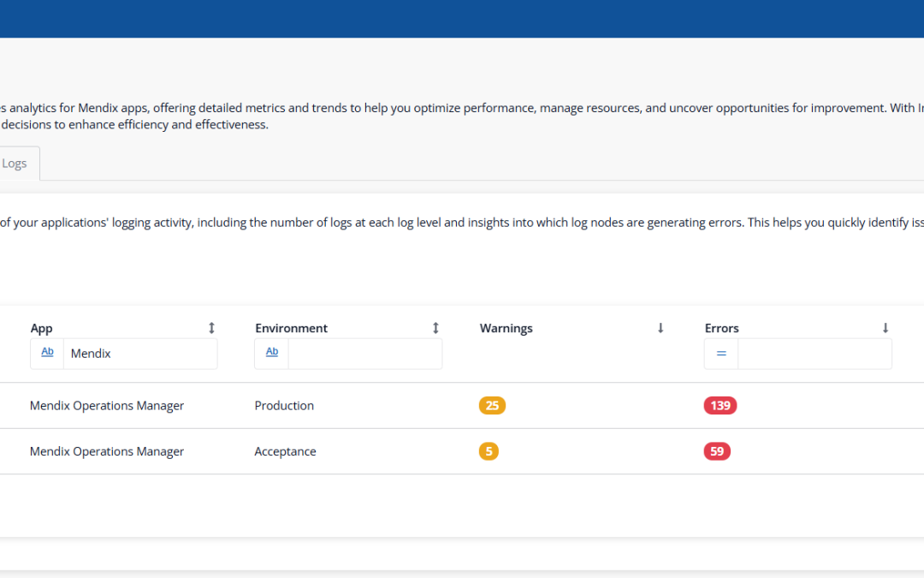This screenshot has width=924, height=578.
Task: Open the App filter text-type selector
Action: (47, 353)
